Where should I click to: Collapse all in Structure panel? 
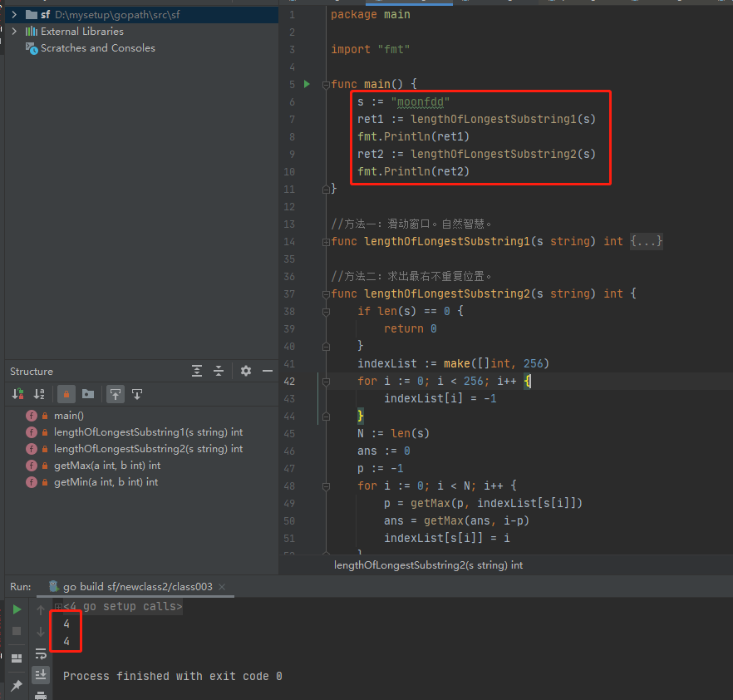coord(219,372)
